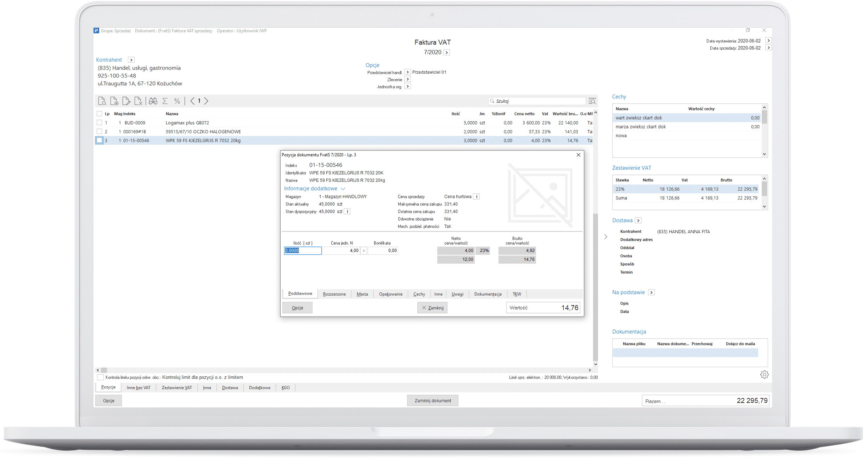868x472 pixels.
Task: Open Jednostka org. selection arrow
Action: (407, 86)
